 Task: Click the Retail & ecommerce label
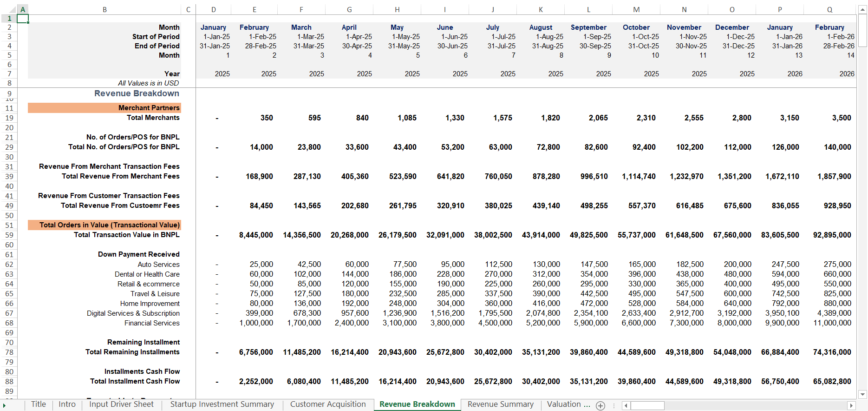[x=149, y=284]
